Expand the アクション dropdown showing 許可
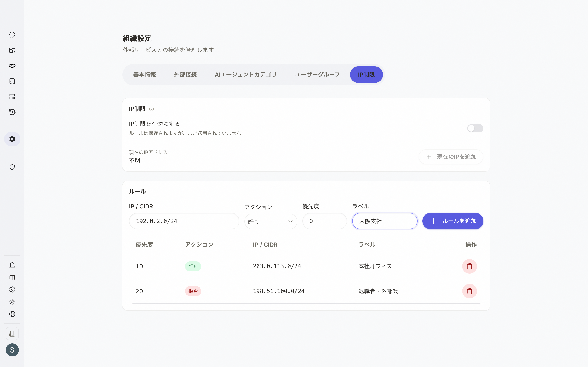The height and width of the screenshot is (367, 588). [x=271, y=221]
